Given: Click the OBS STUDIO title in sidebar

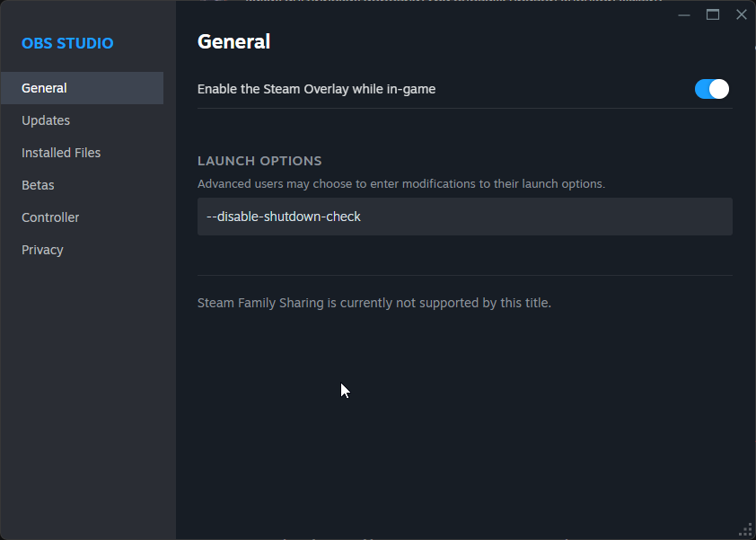Looking at the screenshot, I should (67, 43).
